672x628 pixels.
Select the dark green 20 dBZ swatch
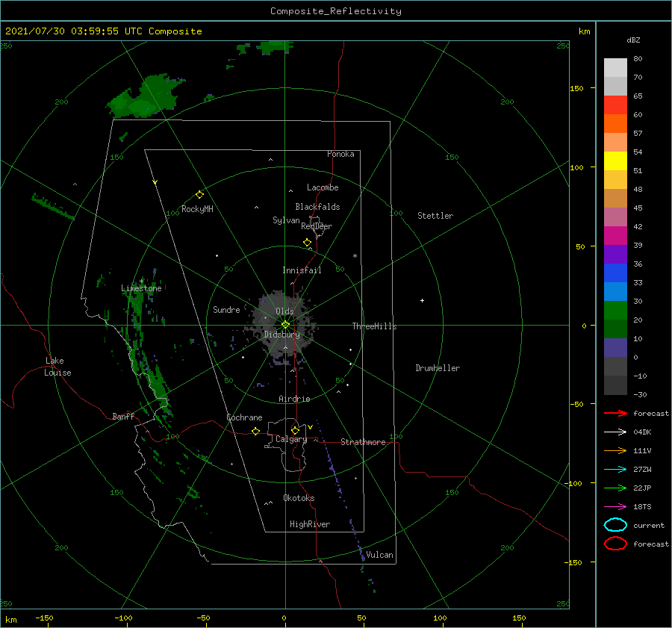(615, 329)
